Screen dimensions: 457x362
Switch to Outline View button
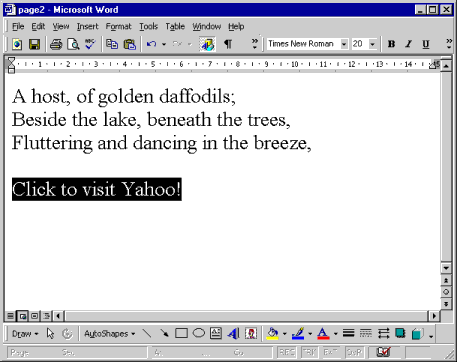(47, 316)
